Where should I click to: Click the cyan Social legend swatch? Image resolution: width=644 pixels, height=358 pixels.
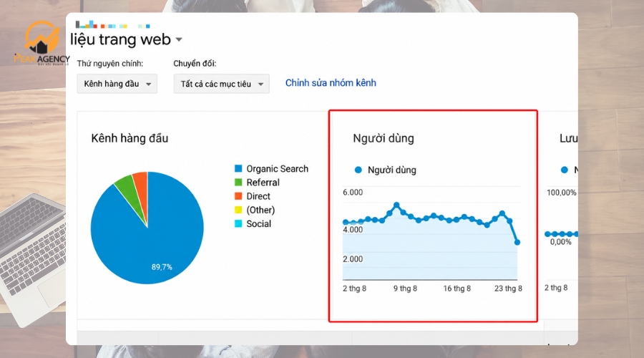pyautogui.click(x=238, y=223)
